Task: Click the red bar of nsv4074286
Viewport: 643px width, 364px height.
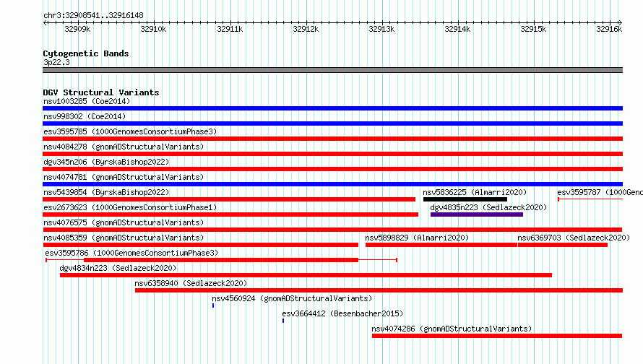Action: [x=497, y=336]
